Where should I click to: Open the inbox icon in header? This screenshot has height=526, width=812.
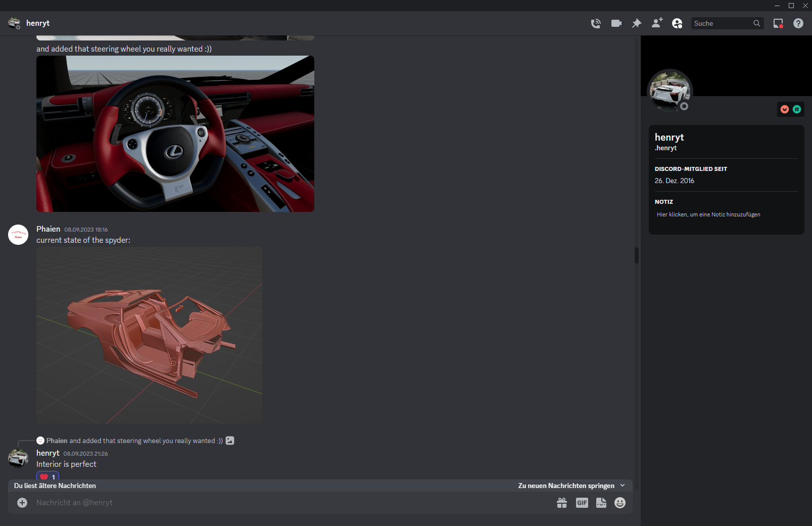(x=778, y=23)
